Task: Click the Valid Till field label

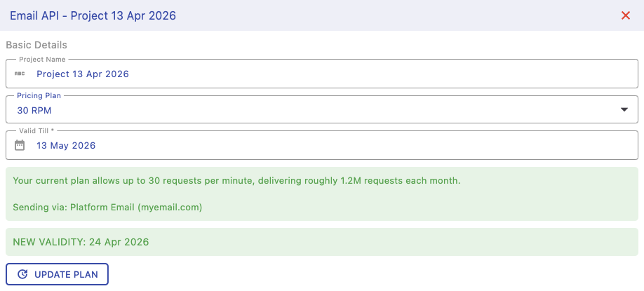Action: 36,131
